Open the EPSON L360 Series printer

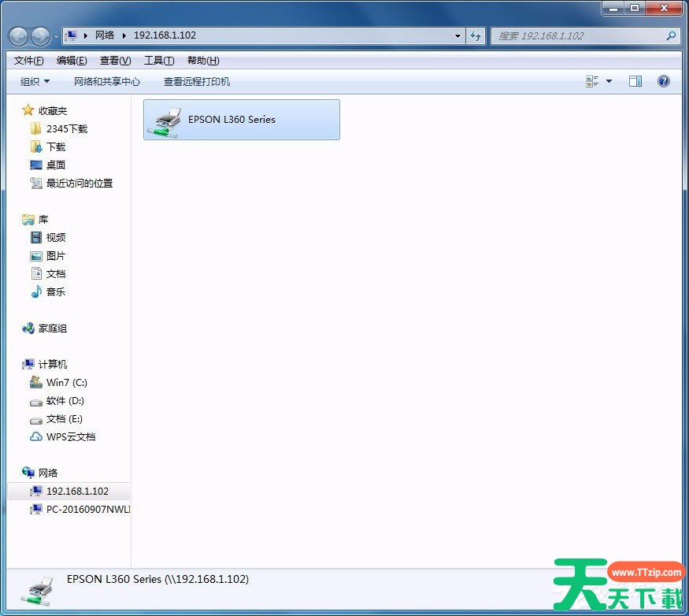pos(241,120)
